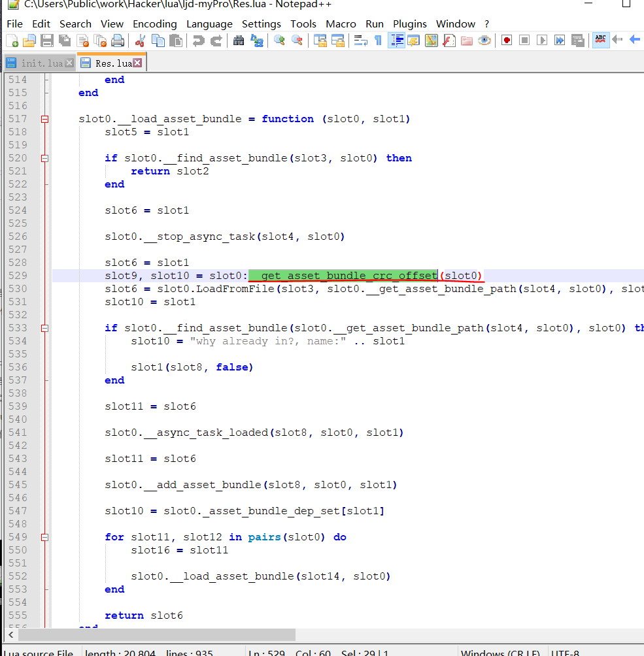Click the Open file folder icon

click(29, 41)
